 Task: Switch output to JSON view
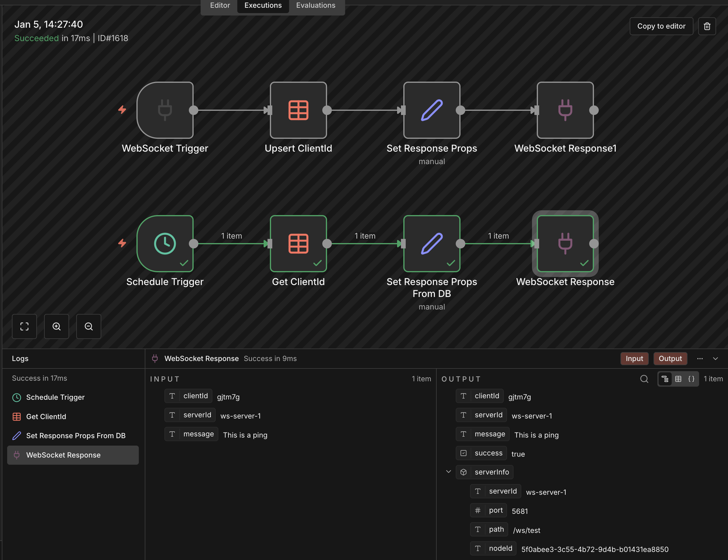coord(691,379)
